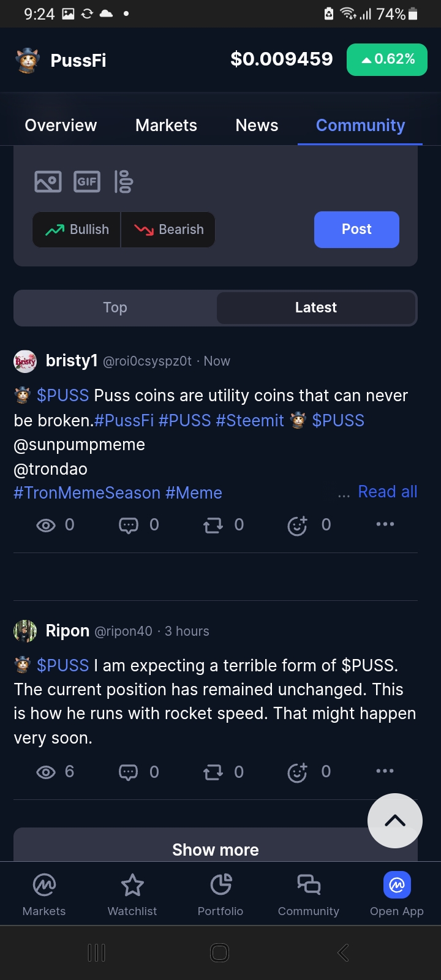Image resolution: width=441 pixels, height=980 pixels.
Task: Add a GIF to the post
Action: tap(87, 182)
